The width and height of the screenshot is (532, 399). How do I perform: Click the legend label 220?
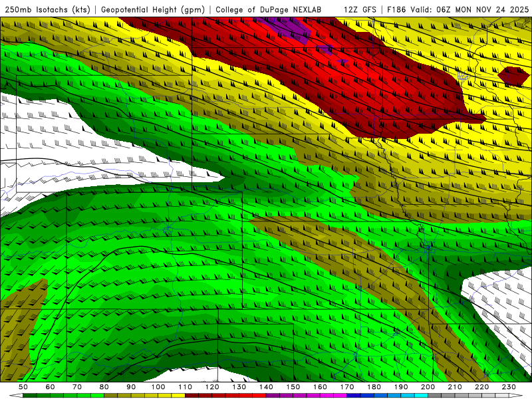pyautogui.click(x=481, y=387)
